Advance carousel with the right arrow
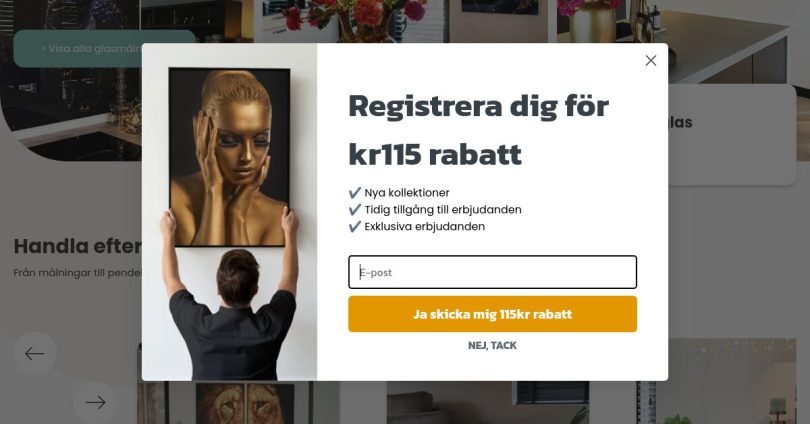Screen dimensions: 810x424 [96, 402]
